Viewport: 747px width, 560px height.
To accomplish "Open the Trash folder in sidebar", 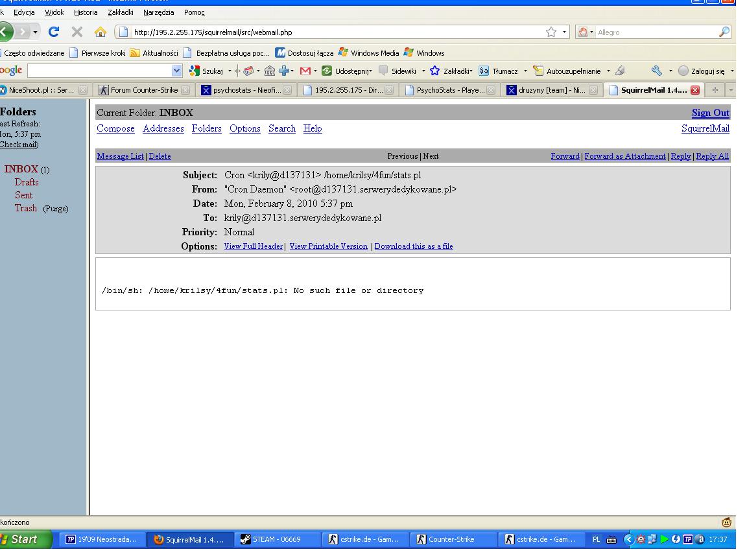I will 26,208.
